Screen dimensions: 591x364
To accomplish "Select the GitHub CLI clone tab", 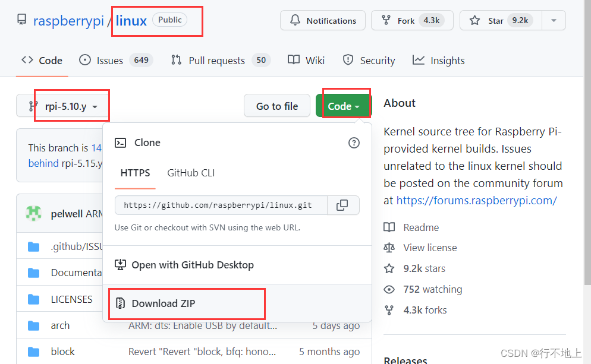I will coord(191,173).
